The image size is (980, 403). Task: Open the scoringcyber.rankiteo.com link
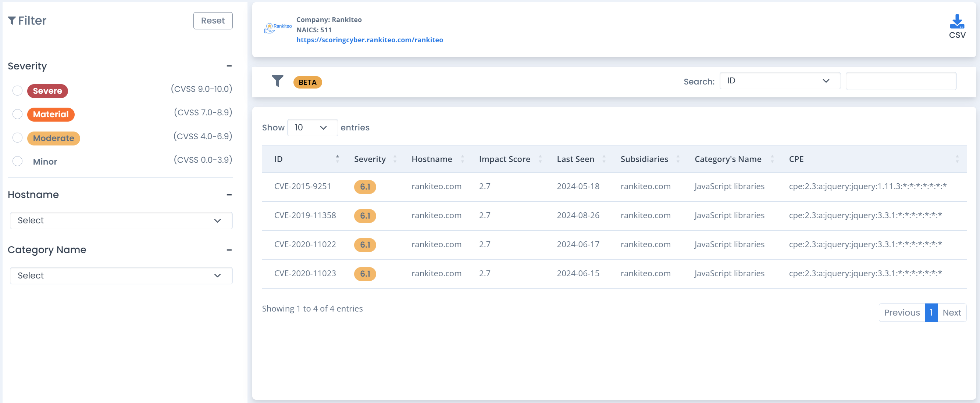tap(370, 40)
